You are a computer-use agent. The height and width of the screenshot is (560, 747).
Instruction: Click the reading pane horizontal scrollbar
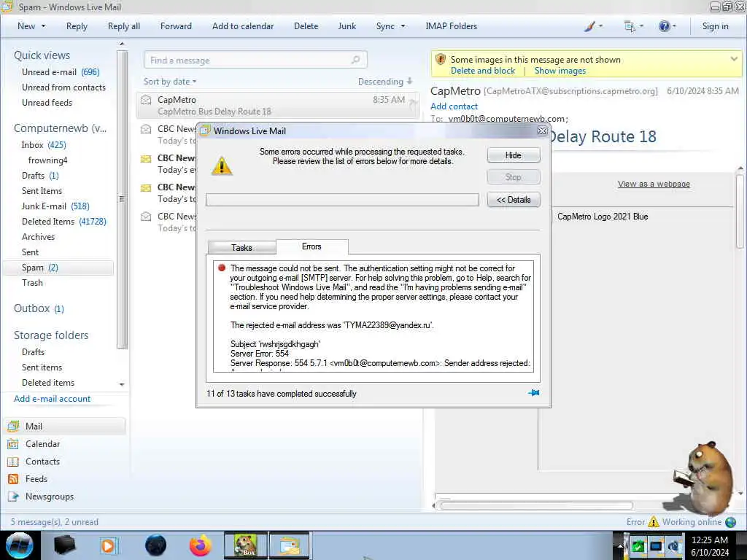coord(537,506)
